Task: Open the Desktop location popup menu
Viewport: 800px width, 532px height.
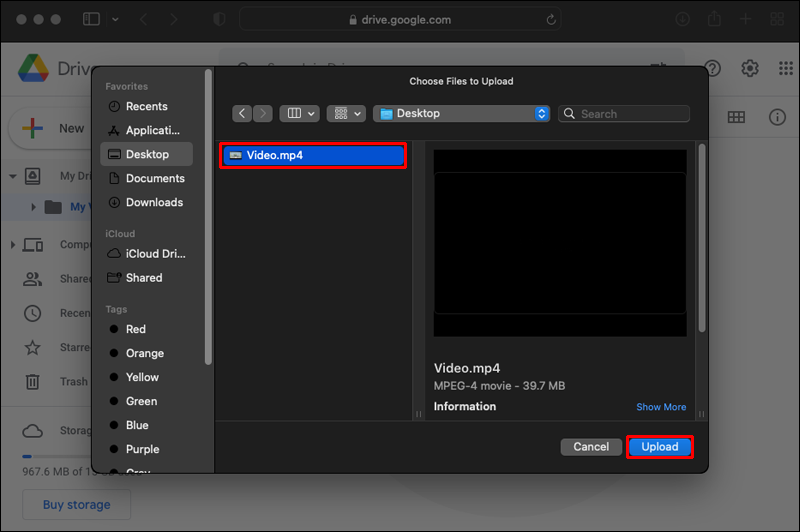Action: tap(461, 113)
